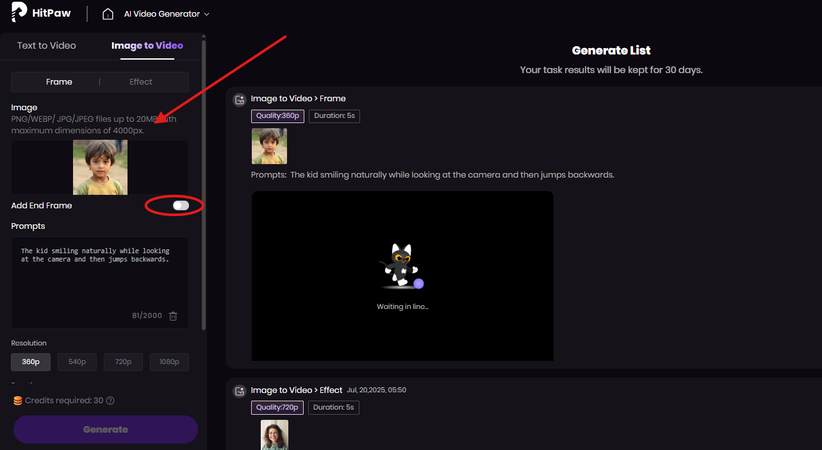Image resolution: width=822 pixels, height=450 pixels.
Task: Clear the prompt with the trash icon
Action: (173, 316)
